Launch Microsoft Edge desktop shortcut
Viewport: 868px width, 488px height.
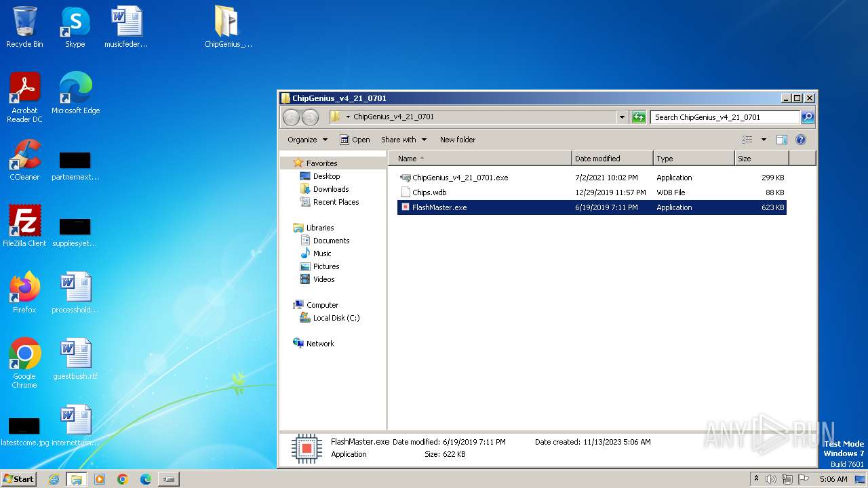tap(75, 94)
